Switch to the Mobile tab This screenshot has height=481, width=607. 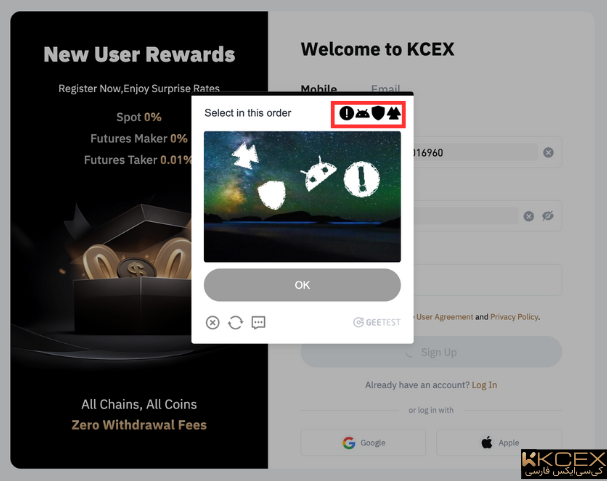[319, 89]
